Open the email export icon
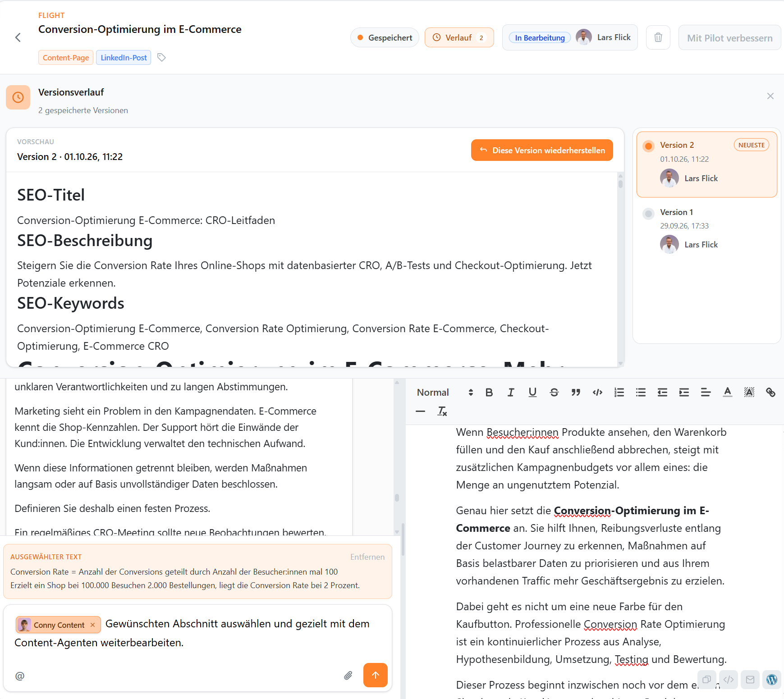The image size is (784, 699). (750, 679)
